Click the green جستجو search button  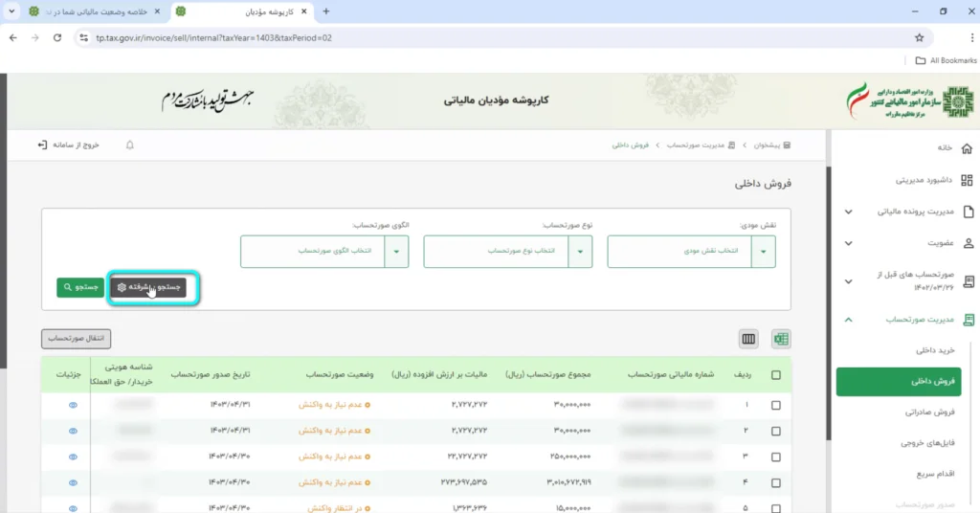pyautogui.click(x=80, y=286)
